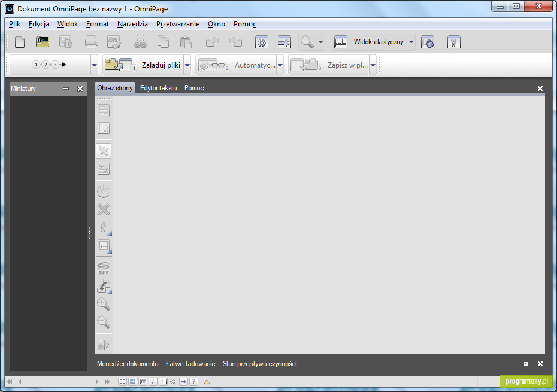The height and width of the screenshot is (392, 557).
Task: Click the warning triangle icon in status bar
Action: coord(207,382)
